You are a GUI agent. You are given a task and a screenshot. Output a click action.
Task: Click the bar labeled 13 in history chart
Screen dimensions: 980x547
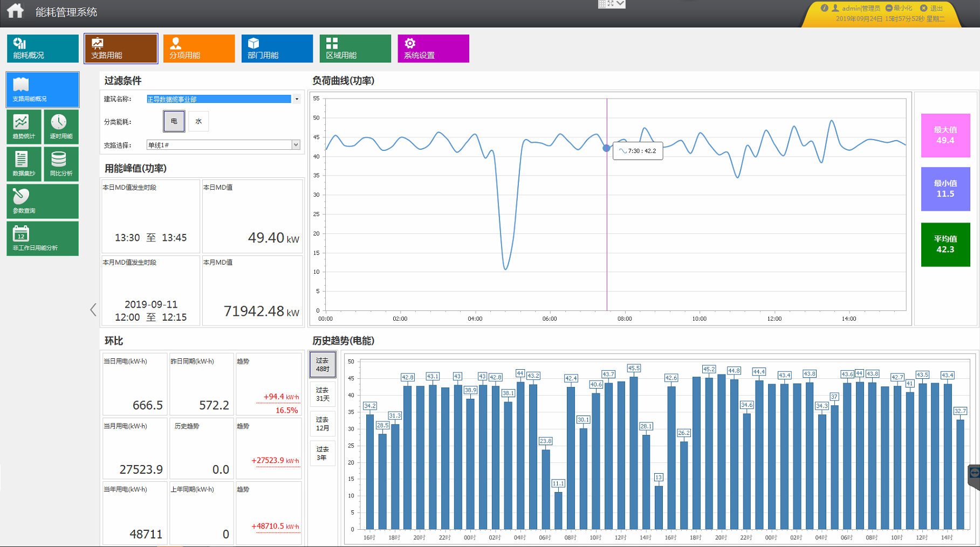(659, 507)
